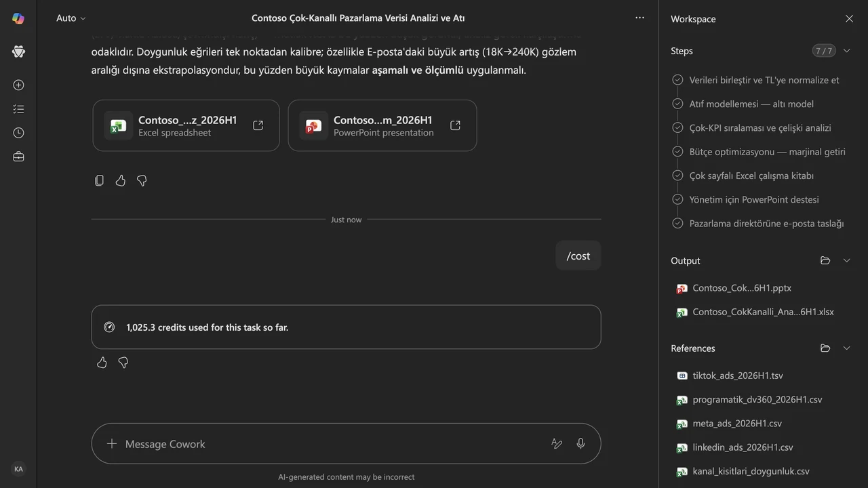Open the briefcase icon in sidebar
Screen dimensions: 868x488
[18, 157]
